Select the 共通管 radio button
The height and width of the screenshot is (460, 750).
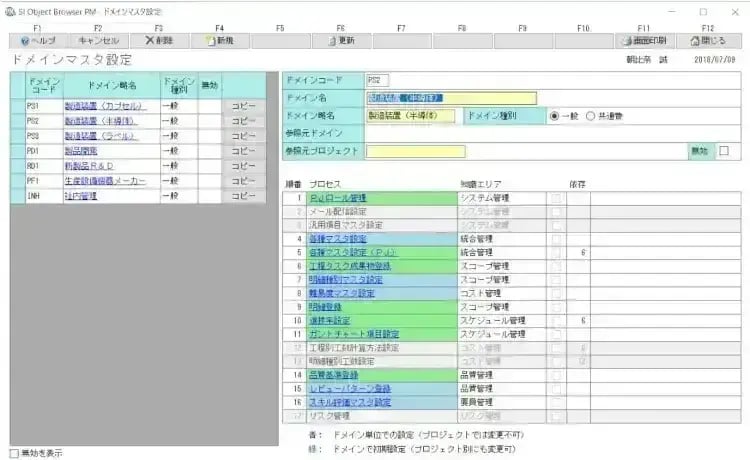click(x=590, y=115)
